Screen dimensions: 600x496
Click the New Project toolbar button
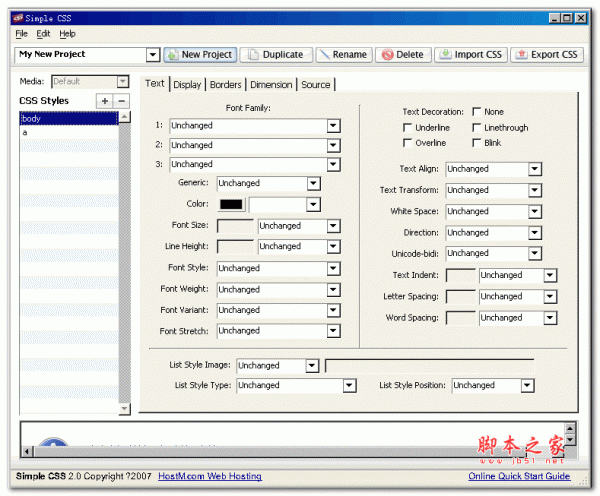click(200, 55)
